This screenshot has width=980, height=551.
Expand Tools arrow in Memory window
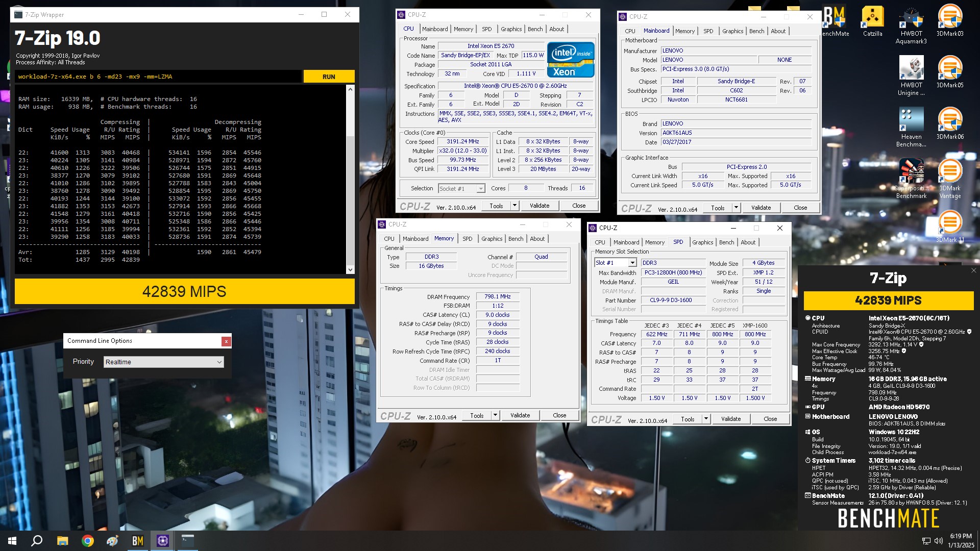point(495,415)
